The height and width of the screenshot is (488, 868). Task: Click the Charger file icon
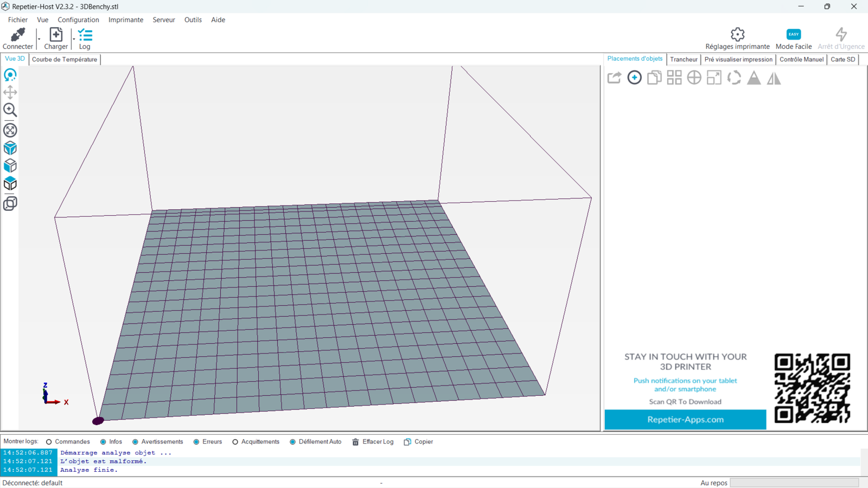pyautogui.click(x=56, y=35)
